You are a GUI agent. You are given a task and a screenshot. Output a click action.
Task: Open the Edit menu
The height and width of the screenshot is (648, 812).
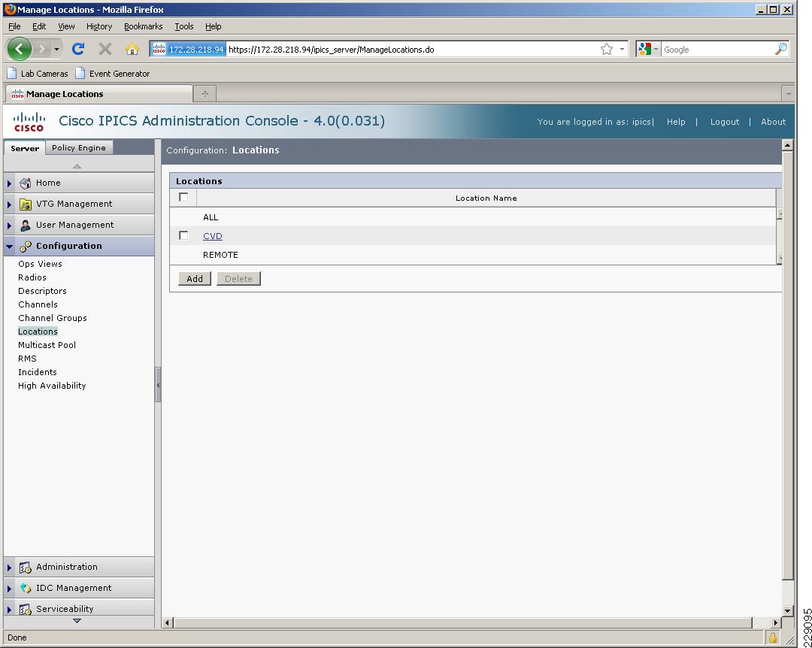[39, 26]
